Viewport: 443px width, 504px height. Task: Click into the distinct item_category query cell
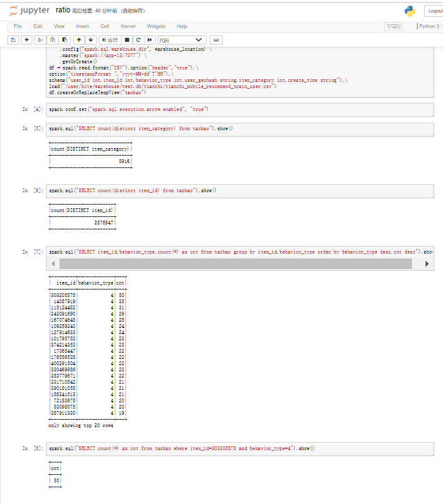[x=240, y=130]
